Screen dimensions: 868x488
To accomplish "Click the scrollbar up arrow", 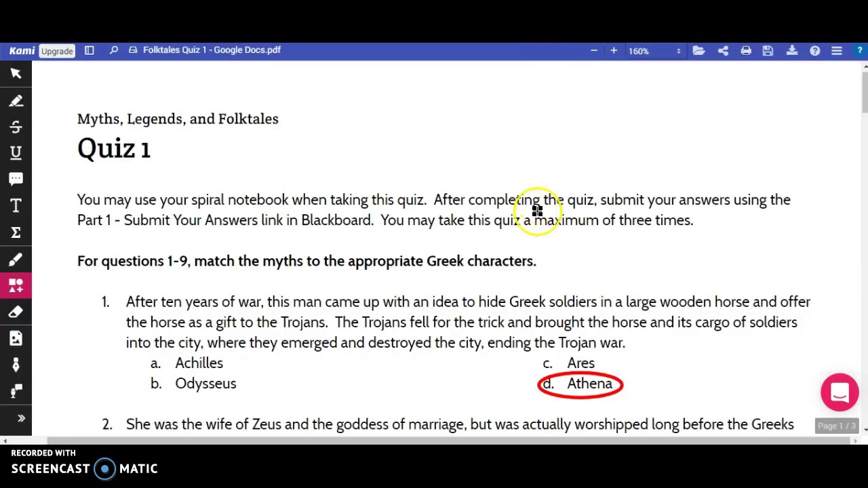I will tap(865, 66).
